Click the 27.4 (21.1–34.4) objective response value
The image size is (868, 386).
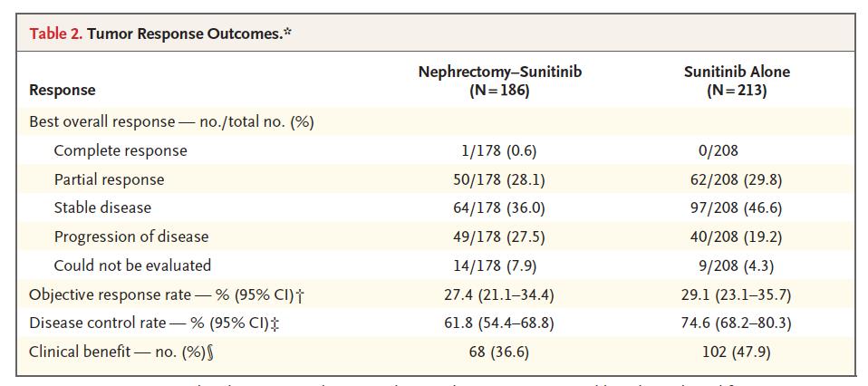(x=500, y=294)
